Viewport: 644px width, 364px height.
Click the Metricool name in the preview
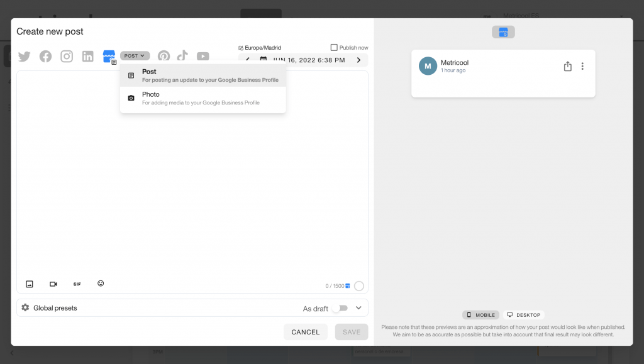coord(455,62)
